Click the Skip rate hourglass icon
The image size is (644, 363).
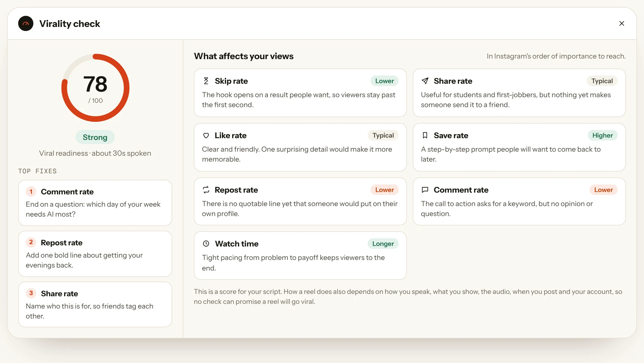pos(206,81)
